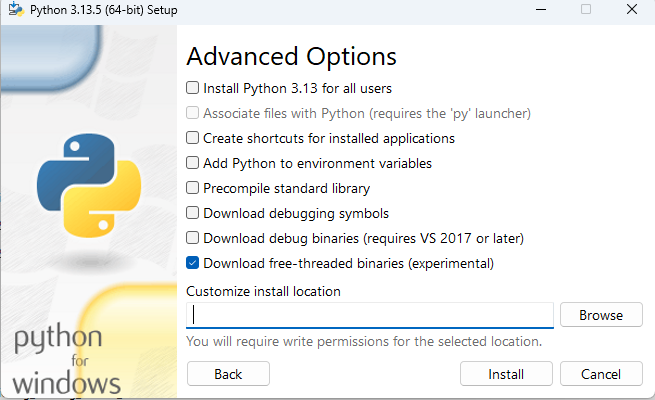Enable Add Python to environment variables
This screenshot has width=655, height=400.
(192, 163)
